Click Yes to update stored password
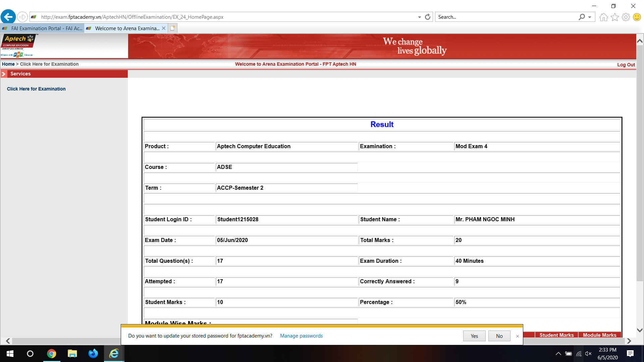The width and height of the screenshot is (644, 362). 474,336
